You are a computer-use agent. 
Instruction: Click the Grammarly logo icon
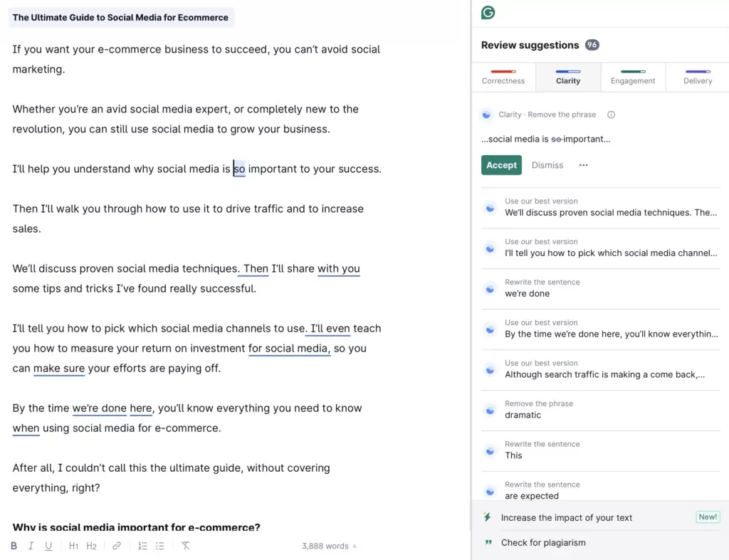488,13
